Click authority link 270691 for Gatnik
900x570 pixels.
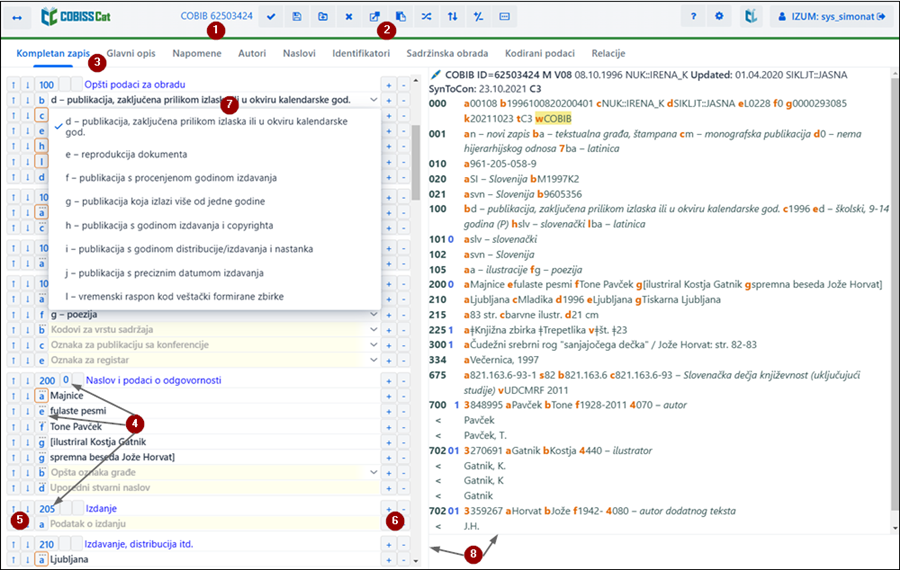coord(486,451)
